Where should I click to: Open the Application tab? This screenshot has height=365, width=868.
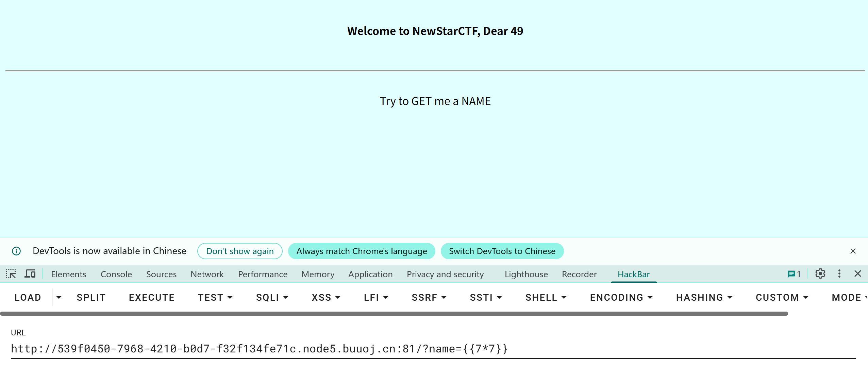[370, 274]
